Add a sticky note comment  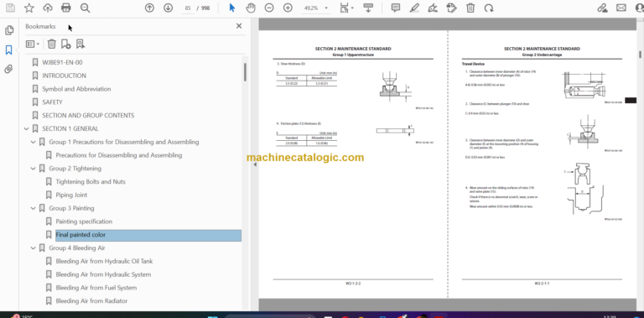(396, 8)
